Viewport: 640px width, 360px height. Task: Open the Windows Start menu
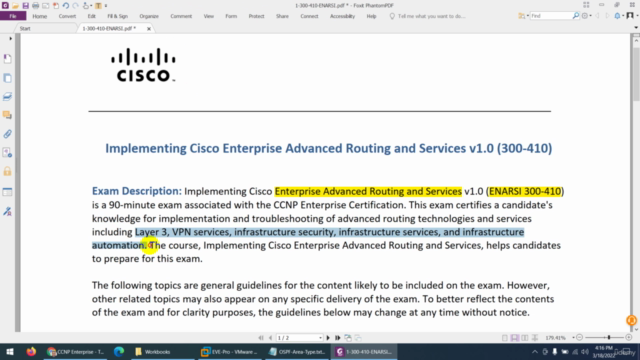click(x=9, y=351)
